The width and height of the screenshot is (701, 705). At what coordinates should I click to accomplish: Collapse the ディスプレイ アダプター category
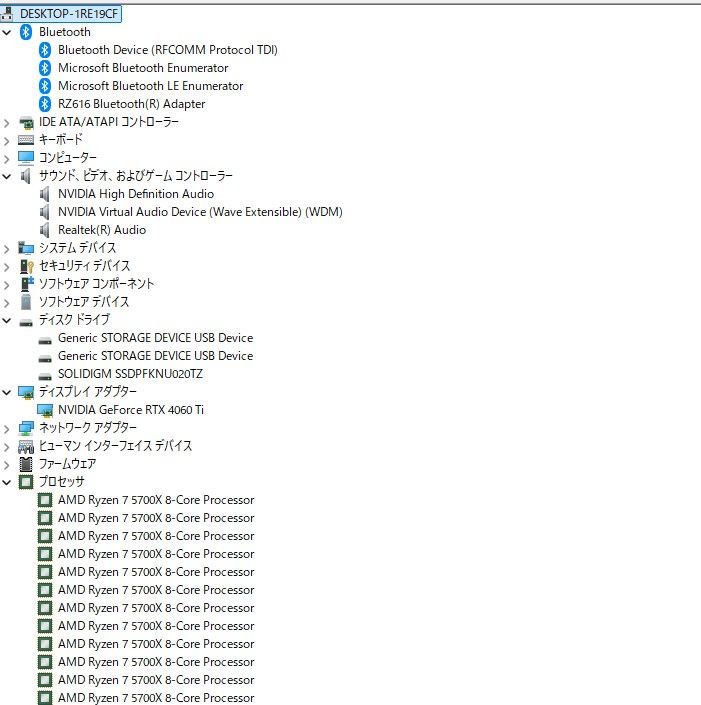(7, 393)
